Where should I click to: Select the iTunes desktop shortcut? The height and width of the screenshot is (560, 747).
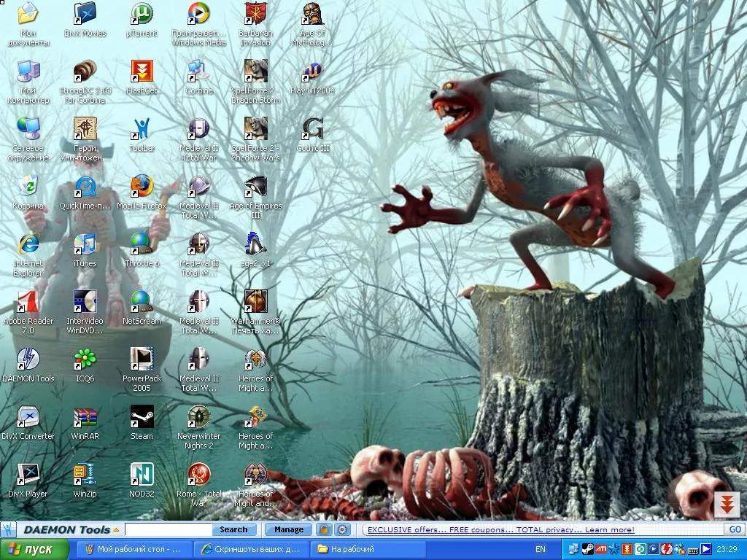click(85, 249)
